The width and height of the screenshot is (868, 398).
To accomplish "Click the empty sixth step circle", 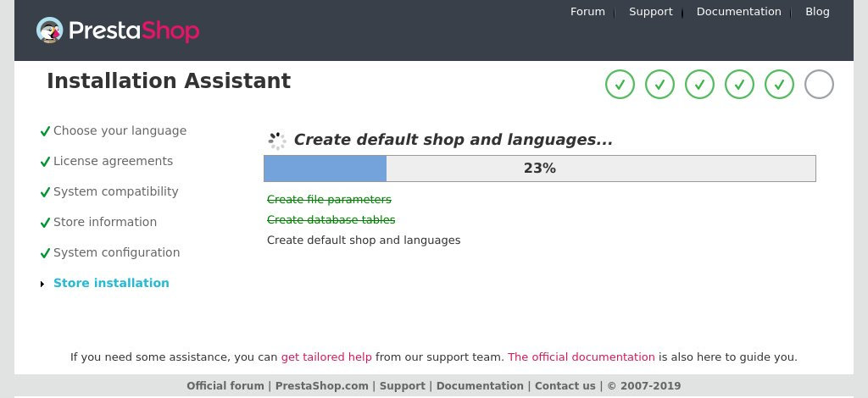I will pyautogui.click(x=820, y=85).
